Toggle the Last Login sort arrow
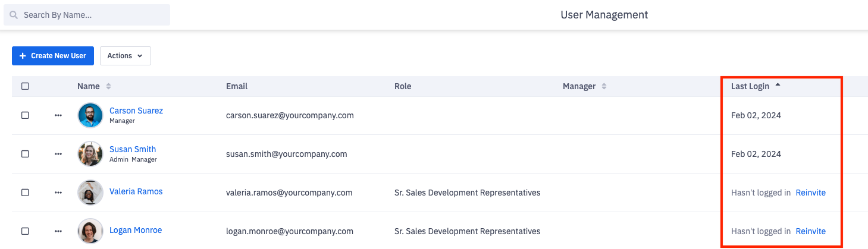868x249 pixels. [x=778, y=86]
